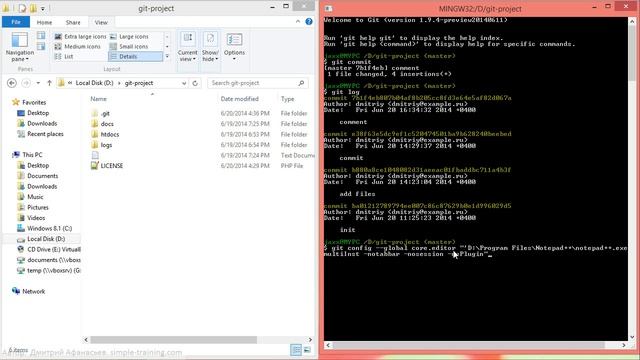Select Large icons layout
Image resolution: width=640 pixels, height=360 pixels.
point(129,36)
